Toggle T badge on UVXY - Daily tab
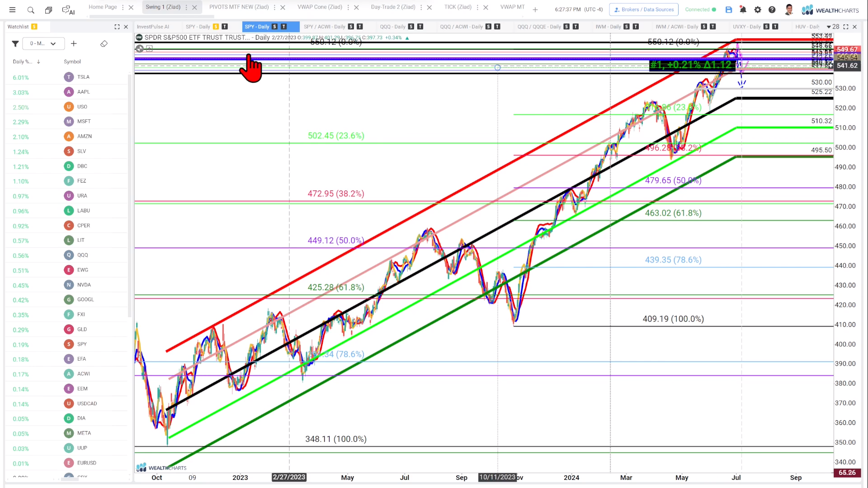The image size is (868, 488). point(775,27)
